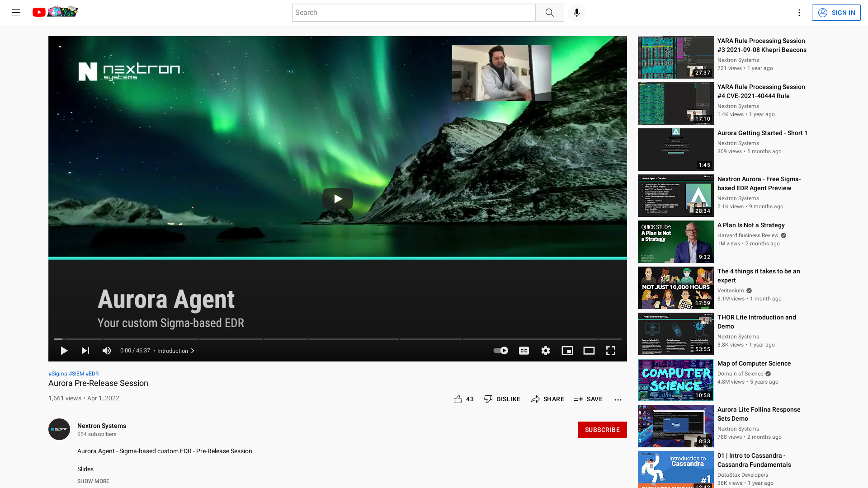Toggle autoplay switch
Image resolution: width=868 pixels, height=488 pixels.
(x=500, y=351)
